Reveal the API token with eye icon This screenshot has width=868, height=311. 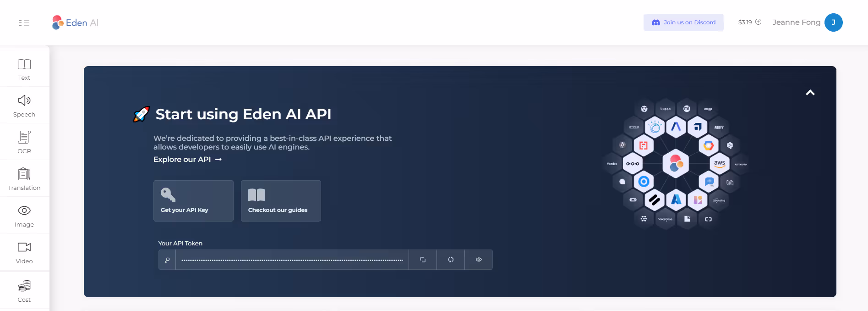479,260
